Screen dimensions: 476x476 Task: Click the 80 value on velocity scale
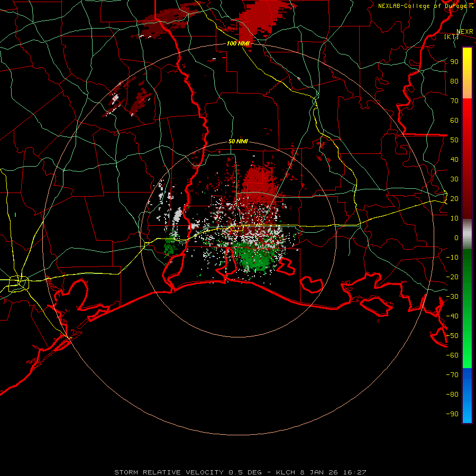454,81
